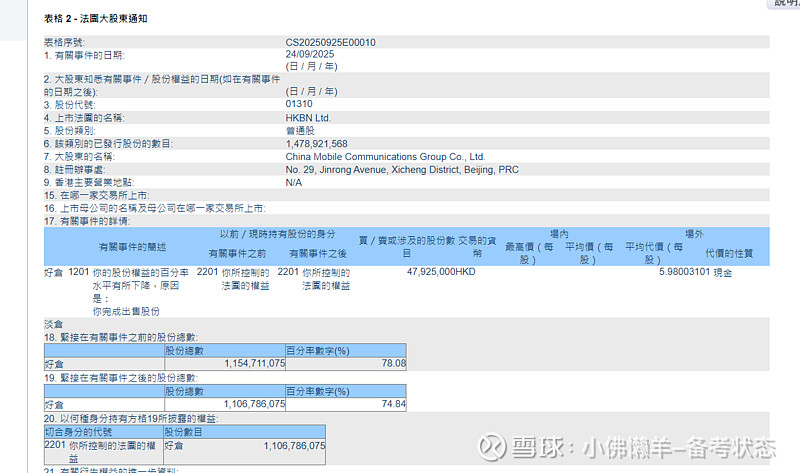Click the label "6. 該類別的已發行股份的數目:"
The width and height of the screenshot is (800, 473).
[108, 144]
